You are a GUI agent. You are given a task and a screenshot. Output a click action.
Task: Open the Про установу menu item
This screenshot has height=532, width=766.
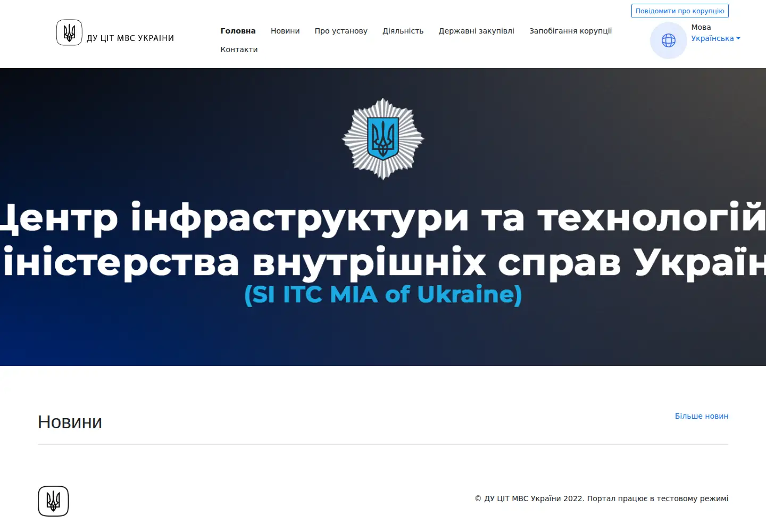341,31
